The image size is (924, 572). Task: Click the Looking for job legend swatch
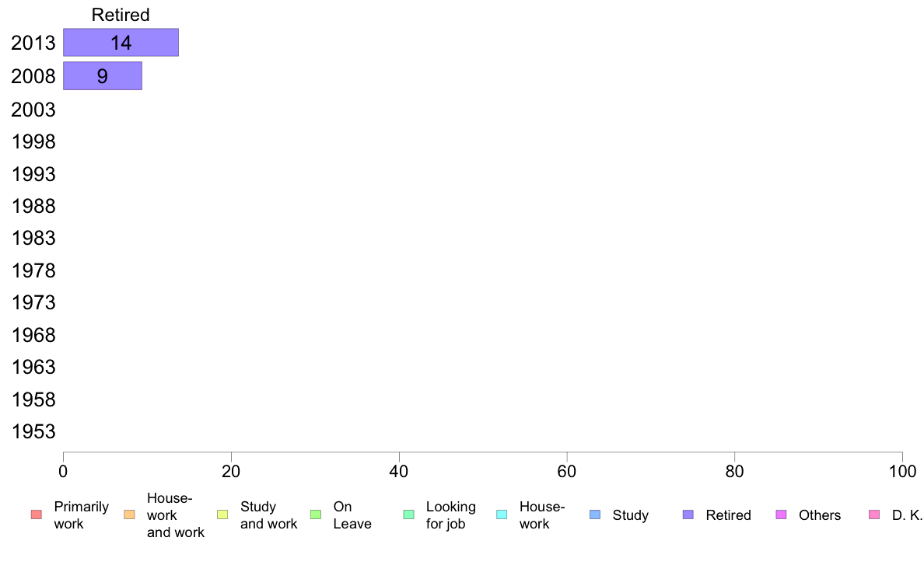coord(408,514)
